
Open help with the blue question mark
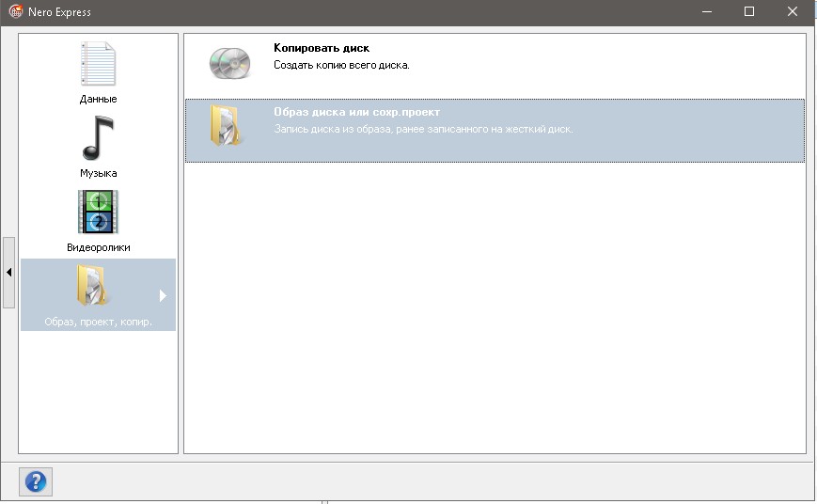click(x=36, y=481)
